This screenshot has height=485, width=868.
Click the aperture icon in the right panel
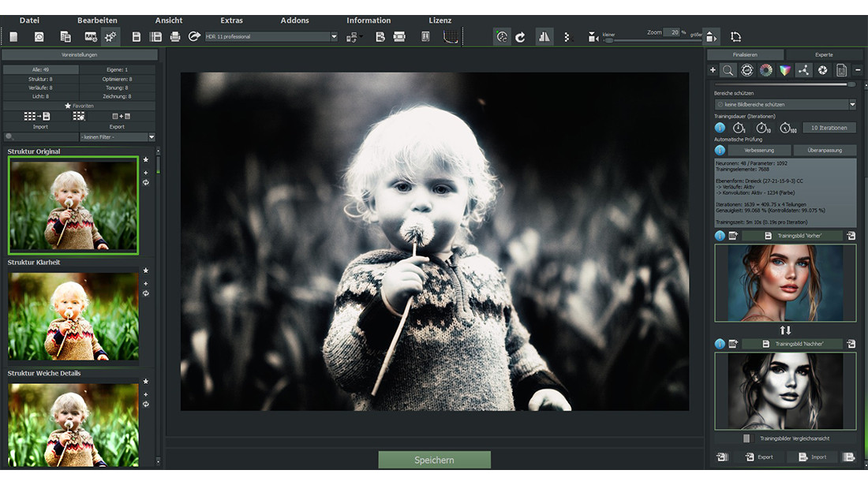[x=821, y=70]
